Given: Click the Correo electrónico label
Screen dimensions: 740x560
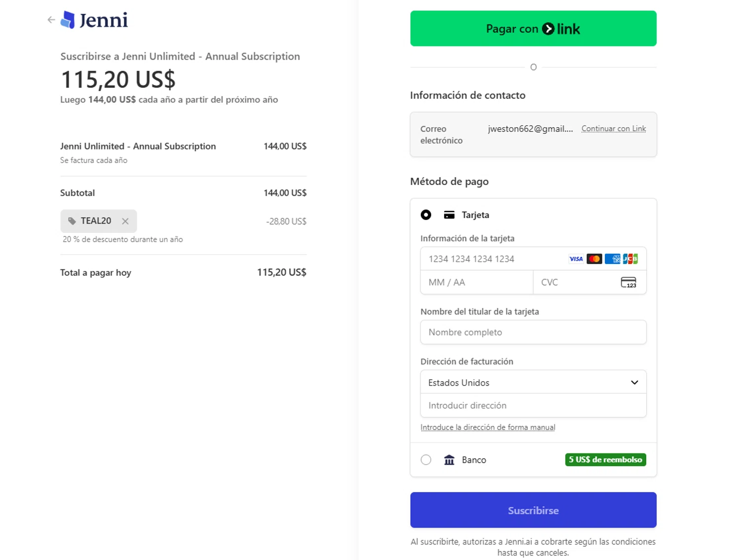Looking at the screenshot, I should click(442, 135).
